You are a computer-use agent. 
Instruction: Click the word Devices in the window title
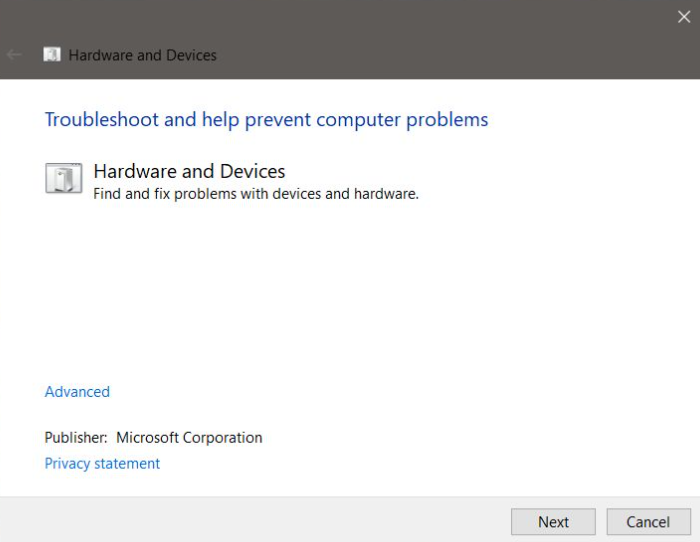(x=190, y=55)
